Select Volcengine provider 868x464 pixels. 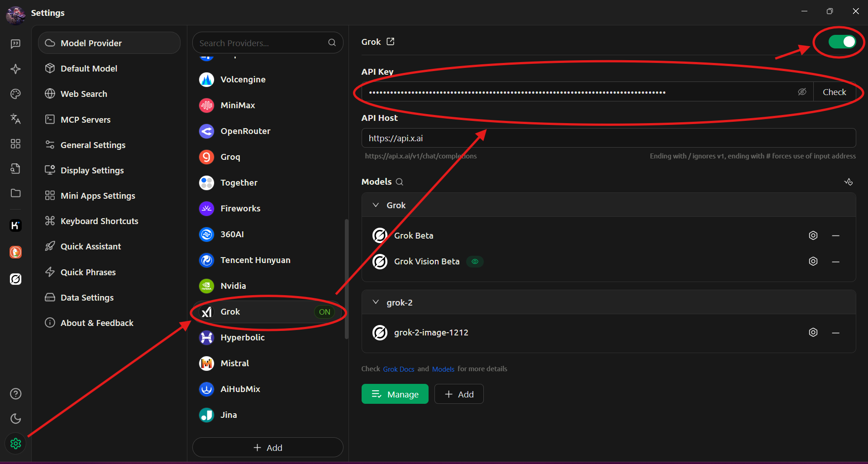(x=267, y=79)
